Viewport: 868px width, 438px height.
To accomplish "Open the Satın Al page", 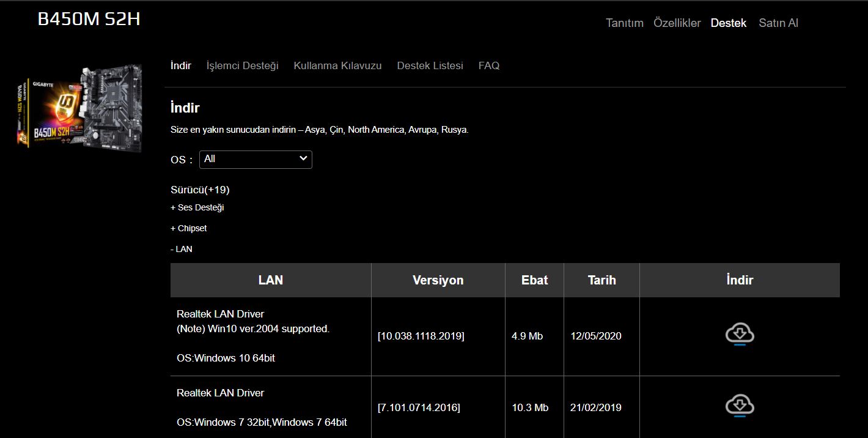I will (x=779, y=23).
